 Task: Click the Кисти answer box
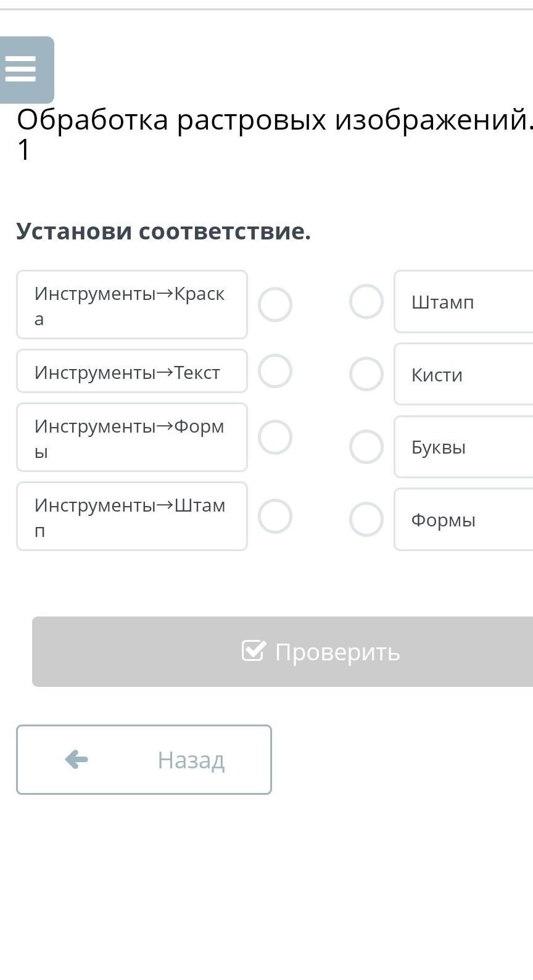(464, 374)
